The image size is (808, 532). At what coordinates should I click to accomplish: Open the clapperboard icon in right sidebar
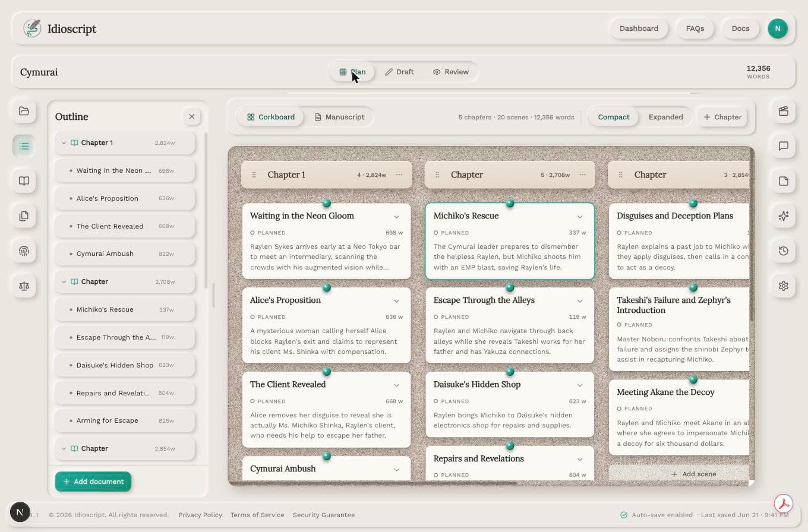[784, 111]
